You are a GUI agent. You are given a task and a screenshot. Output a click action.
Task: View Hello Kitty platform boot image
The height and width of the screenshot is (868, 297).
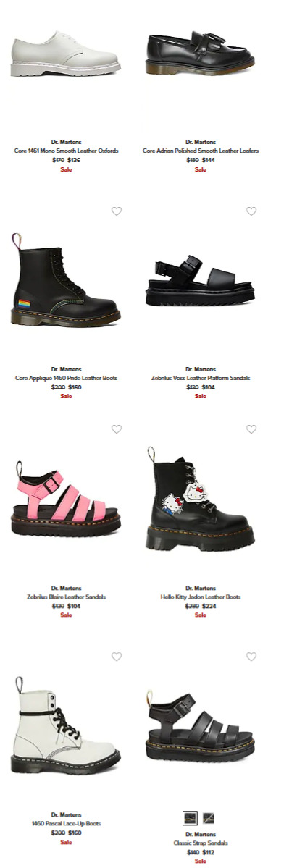click(201, 498)
